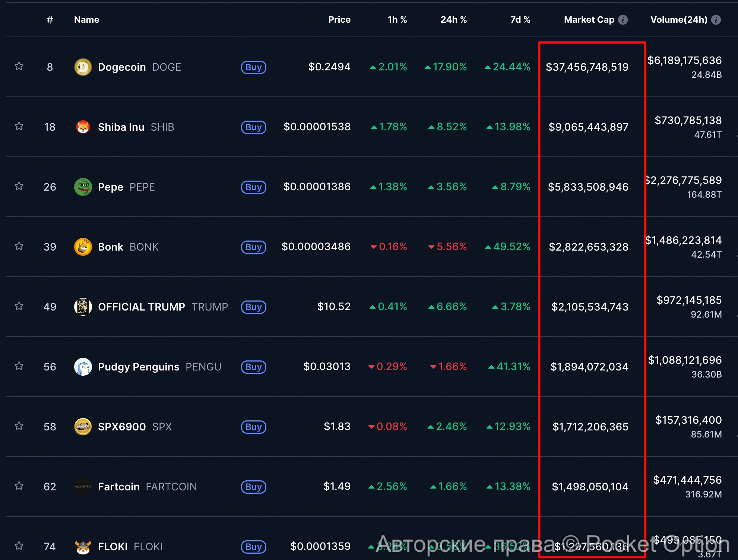
Task: Click the Bonk coin logo icon
Action: pos(83,247)
